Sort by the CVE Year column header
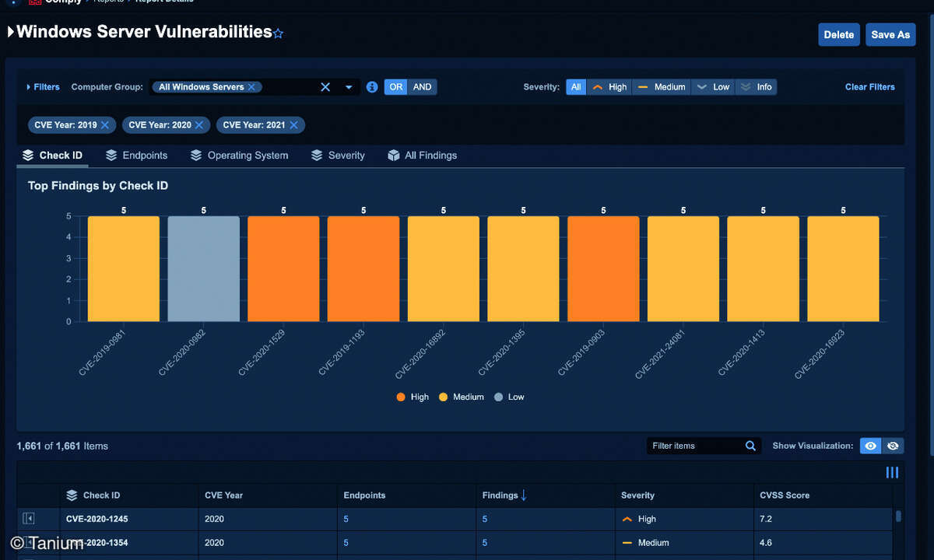Screen dimensions: 934x560 click(x=223, y=495)
